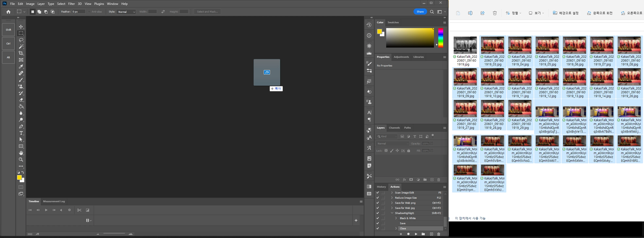
Task: Select the Clone Stamp tool
Action: [21, 86]
